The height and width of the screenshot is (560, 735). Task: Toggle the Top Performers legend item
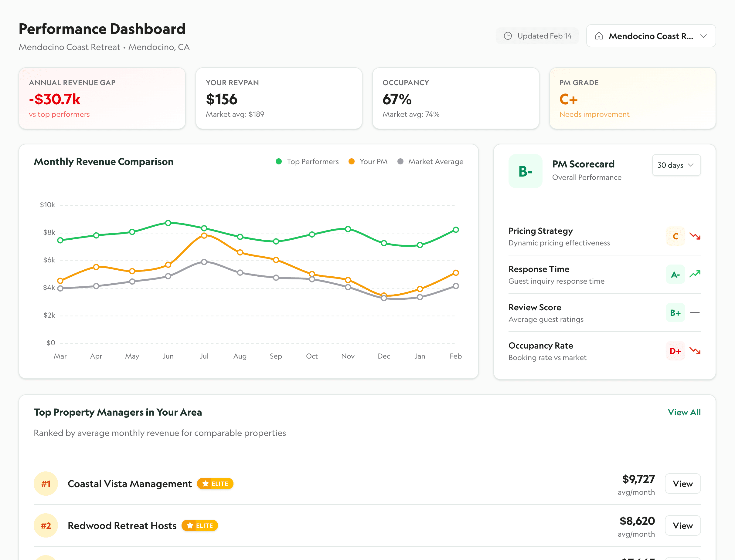(x=307, y=162)
